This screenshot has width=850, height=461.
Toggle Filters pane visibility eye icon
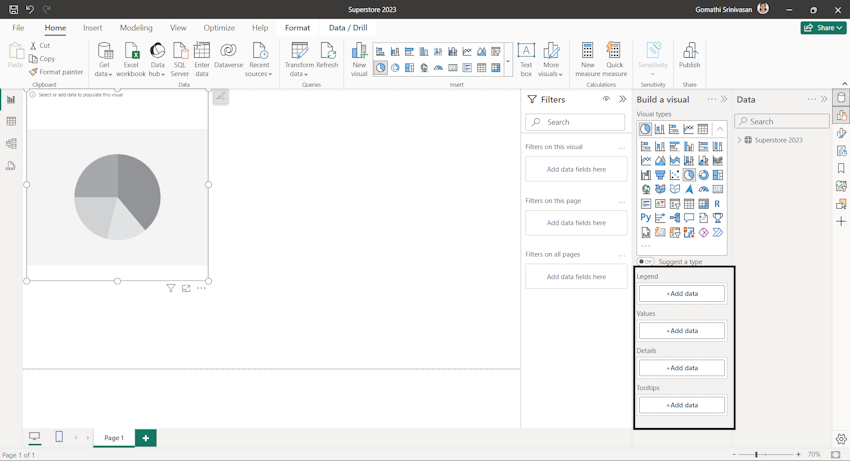pyautogui.click(x=606, y=100)
